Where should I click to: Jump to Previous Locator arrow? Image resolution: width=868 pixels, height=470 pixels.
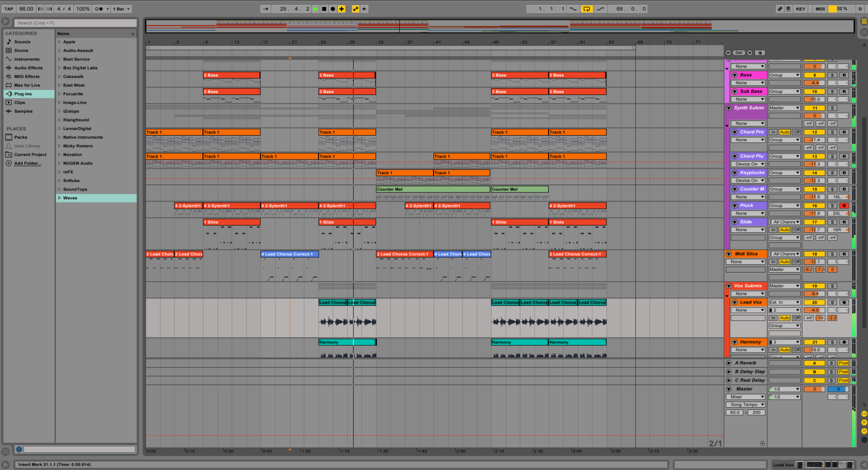click(728, 52)
